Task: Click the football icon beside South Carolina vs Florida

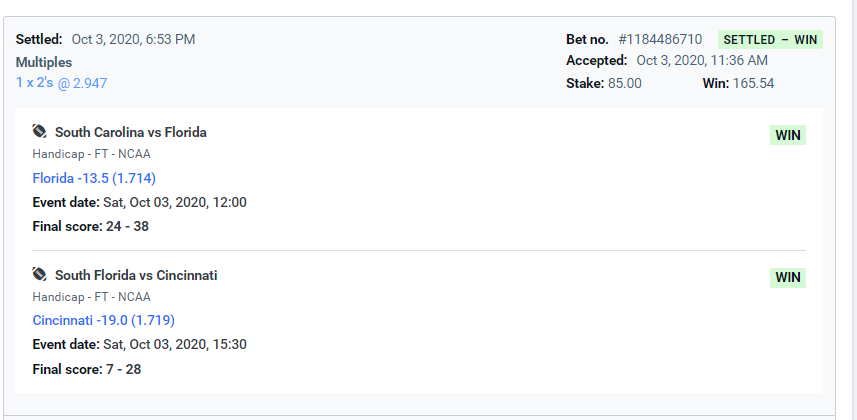Action: (39, 131)
